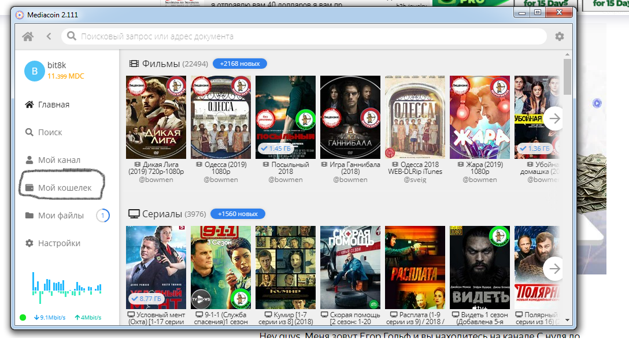Click the 8.77 ГБ downloaded badge
Screen dimensions: 629x364
[146, 299]
